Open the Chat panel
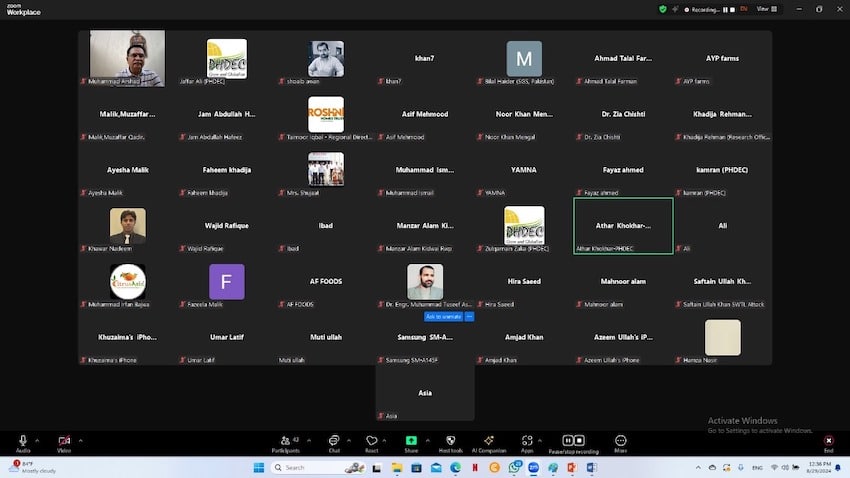850x478 pixels. (x=334, y=441)
